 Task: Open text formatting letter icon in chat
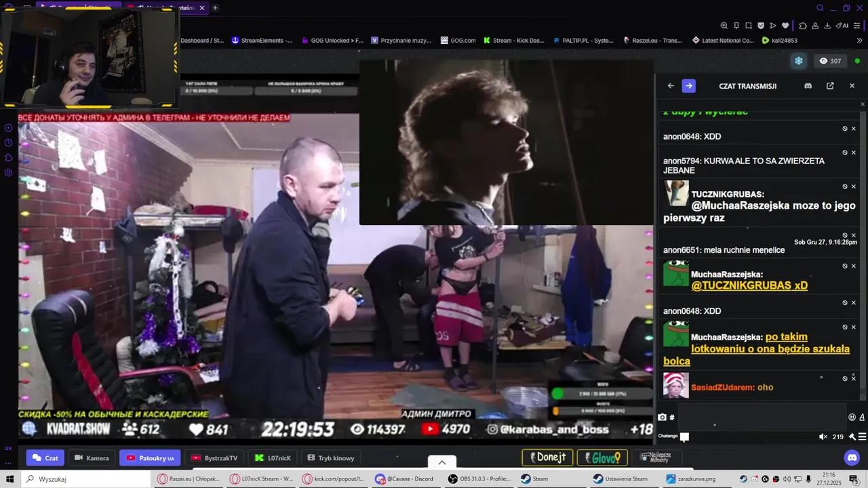pos(862,418)
